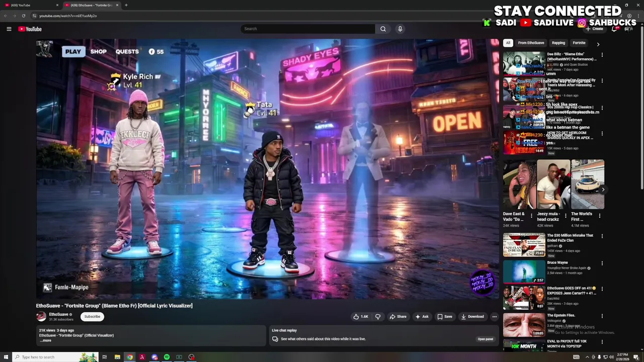Open options menu for 90s 2000s Hip Hop Classics

point(602,108)
